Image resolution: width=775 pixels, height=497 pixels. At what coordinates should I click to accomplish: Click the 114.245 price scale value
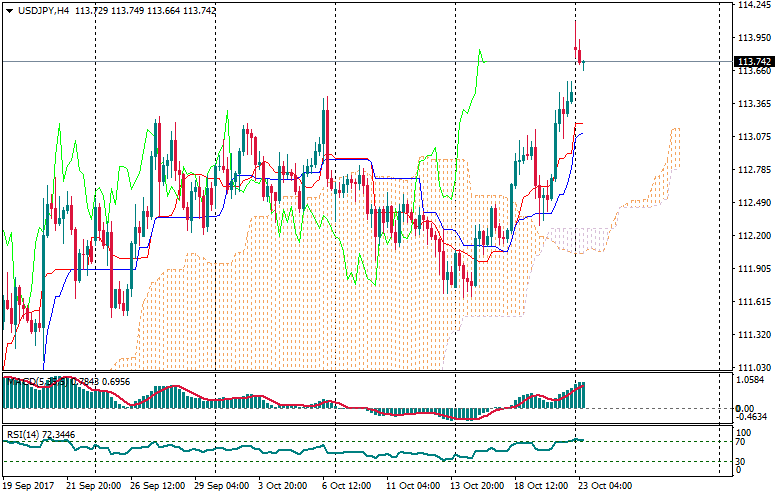coord(752,5)
